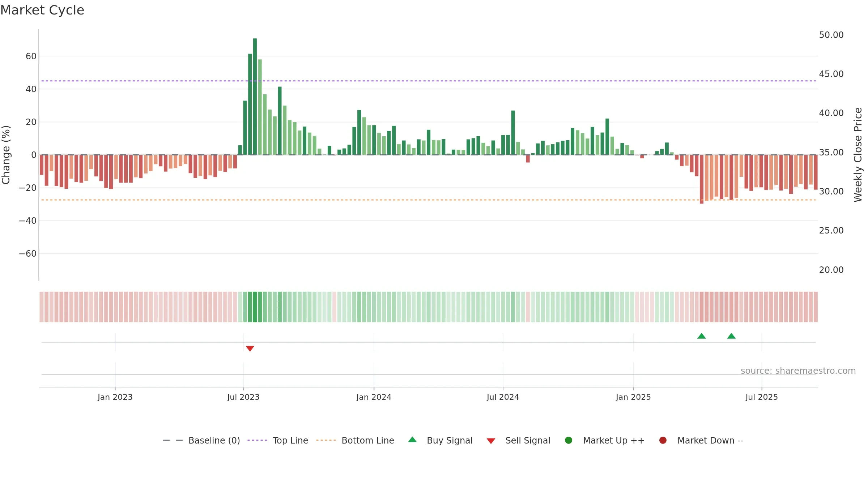Click the orange dotted Bottom Line legend sample
The width and height of the screenshot is (868, 488).
(326, 440)
